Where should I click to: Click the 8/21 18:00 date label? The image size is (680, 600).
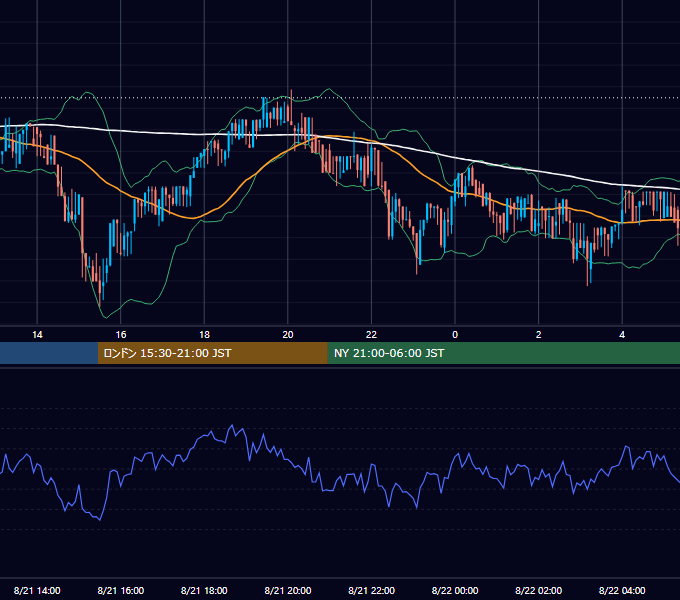click(x=204, y=590)
